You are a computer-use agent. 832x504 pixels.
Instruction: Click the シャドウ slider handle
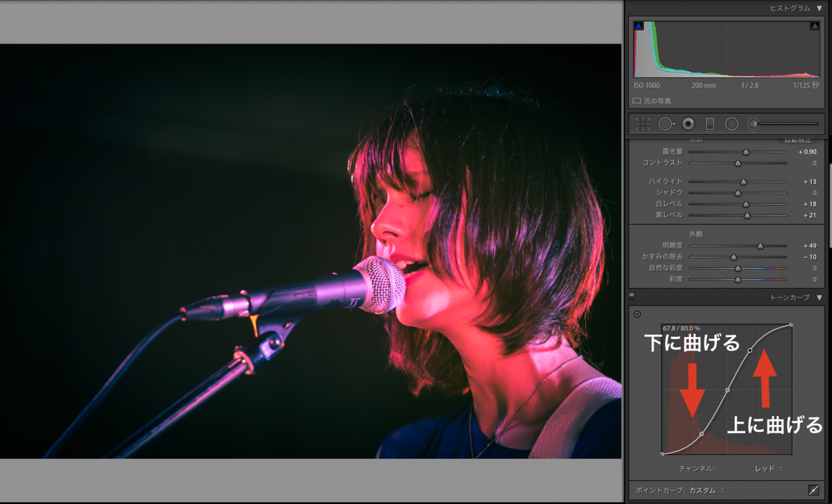(738, 193)
